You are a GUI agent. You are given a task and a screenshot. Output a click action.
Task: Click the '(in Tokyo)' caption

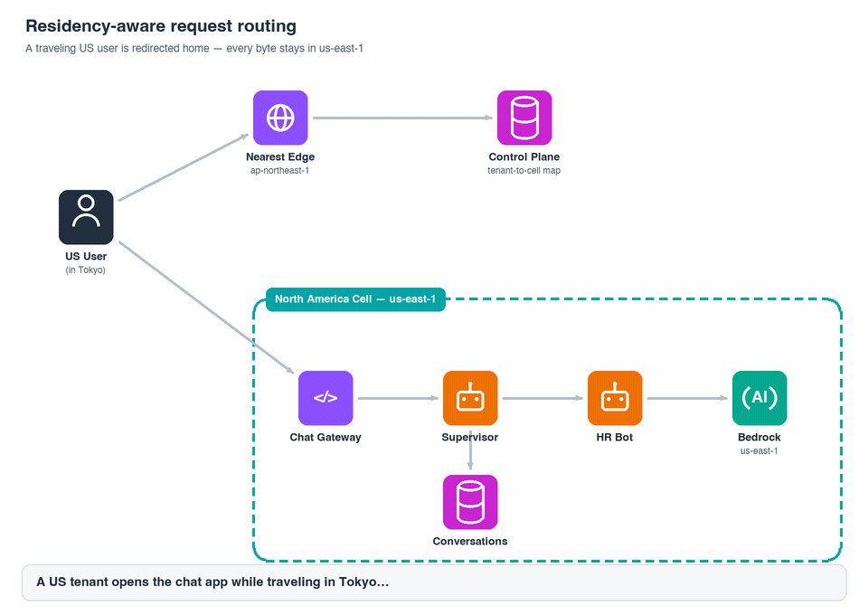pyautogui.click(x=86, y=270)
